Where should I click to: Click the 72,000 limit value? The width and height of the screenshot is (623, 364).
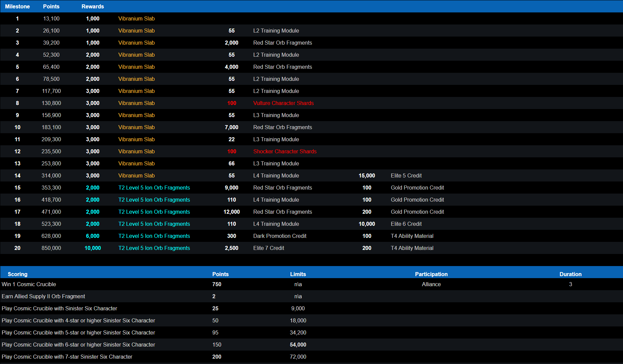click(298, 357)
